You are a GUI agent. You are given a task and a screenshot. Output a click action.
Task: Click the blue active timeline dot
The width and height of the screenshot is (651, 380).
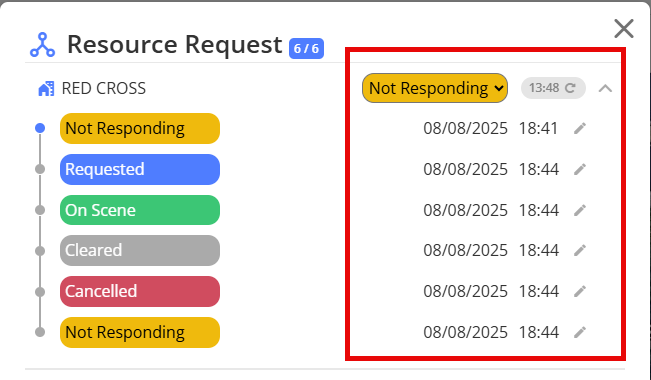pyautogui.click(x=40, y=128)
